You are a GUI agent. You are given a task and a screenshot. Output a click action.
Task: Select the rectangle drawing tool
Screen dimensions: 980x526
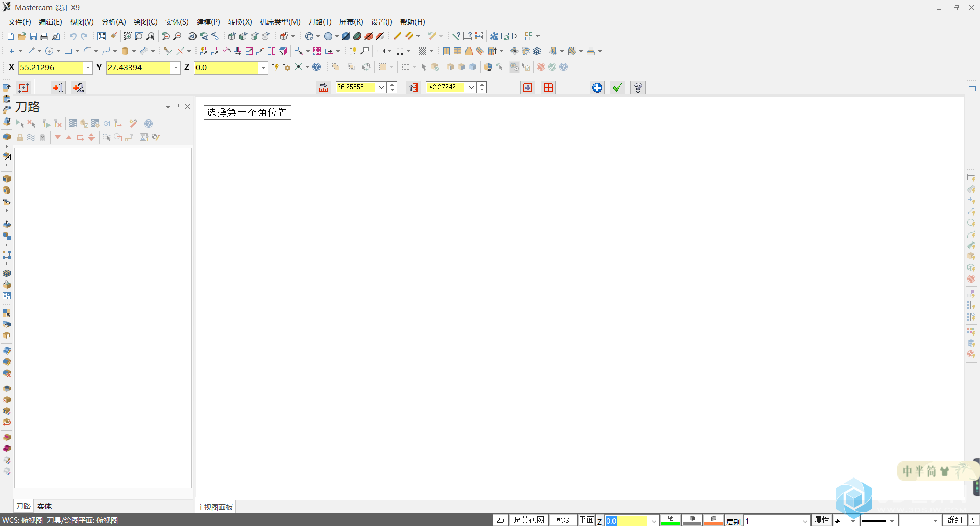tap(68, 51)
